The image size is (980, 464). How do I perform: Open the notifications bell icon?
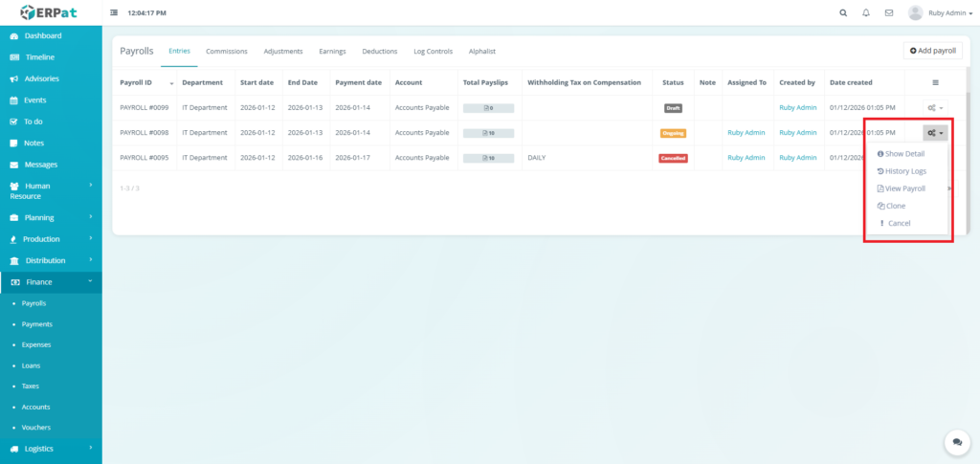tap(866, 13)
